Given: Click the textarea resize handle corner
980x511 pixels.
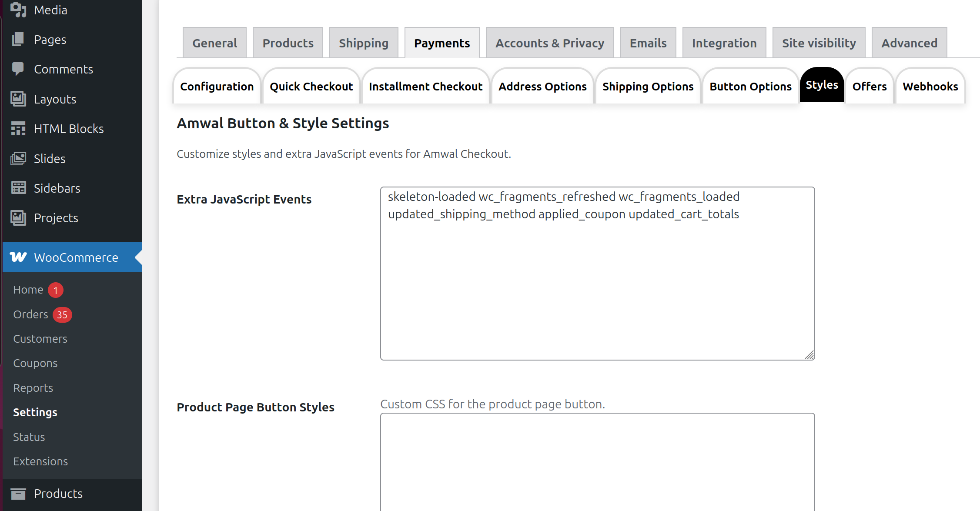Looking at the screenshot, I should point(809,355).
